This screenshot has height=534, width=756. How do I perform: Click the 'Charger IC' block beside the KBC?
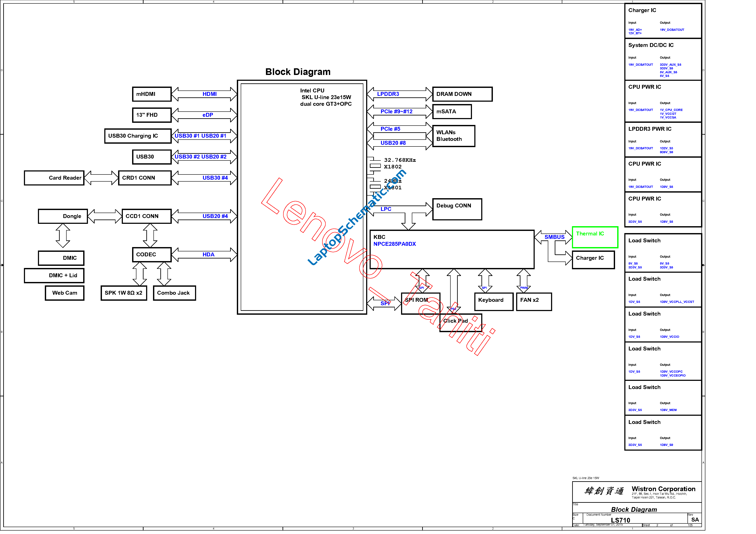pos(593,260)
